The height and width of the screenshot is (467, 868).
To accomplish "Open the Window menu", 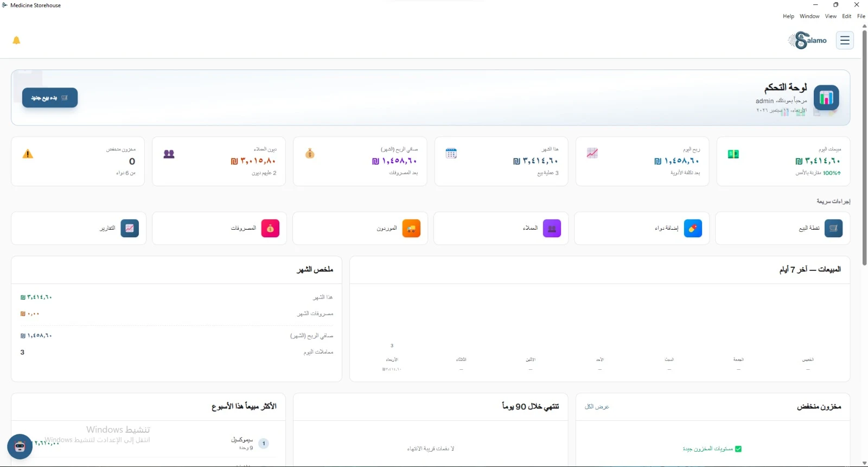I will pyautogui.click(x=809, y=16).
